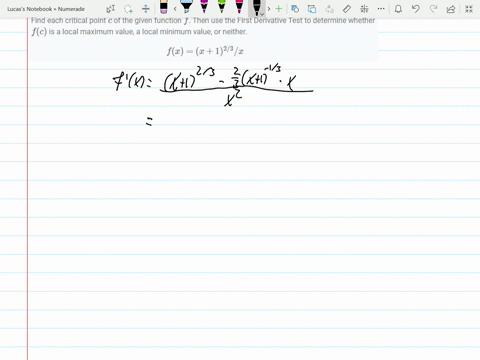The image size is (480, 360).
Task: Open the notifications bell
Action: tap(398, 9)
